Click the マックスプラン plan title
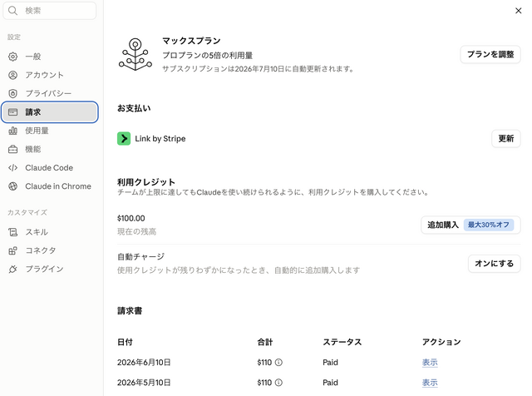This screenshot has width=532, height=396. [191, 41]
